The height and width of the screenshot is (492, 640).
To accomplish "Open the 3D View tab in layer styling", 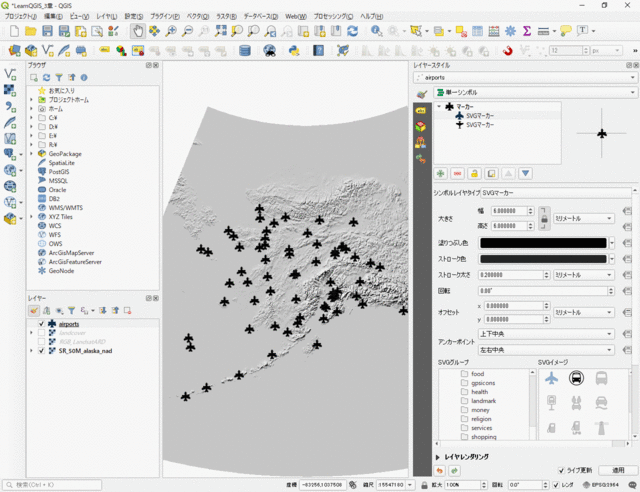I will [421, 127].
